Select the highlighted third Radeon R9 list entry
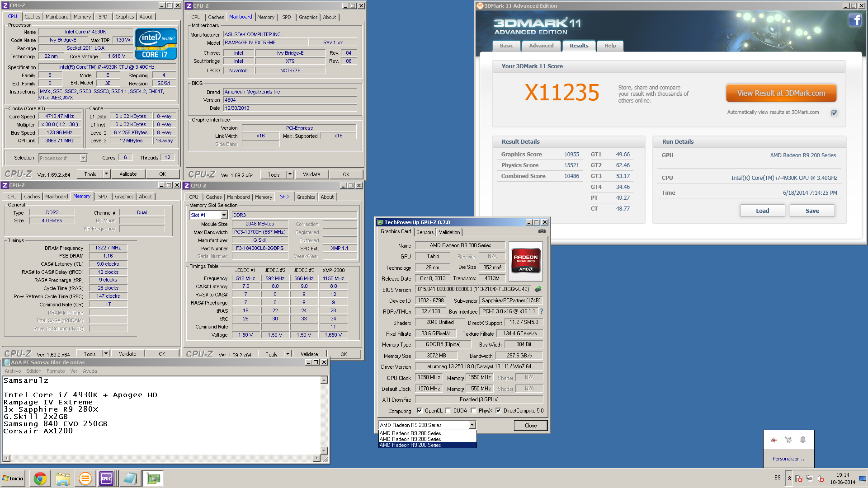Image resolution: width=868 pixels, height=488 pixels. (x=427, y=445)
